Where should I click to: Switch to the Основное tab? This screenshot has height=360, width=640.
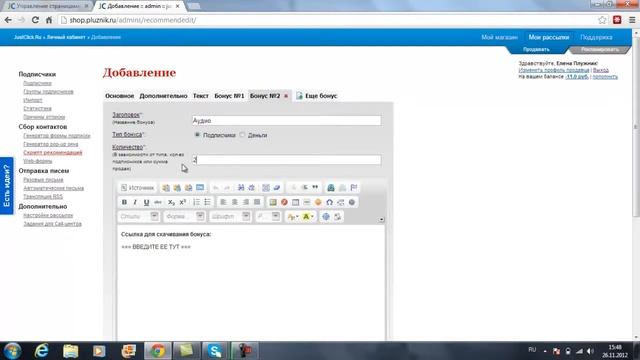120,96
